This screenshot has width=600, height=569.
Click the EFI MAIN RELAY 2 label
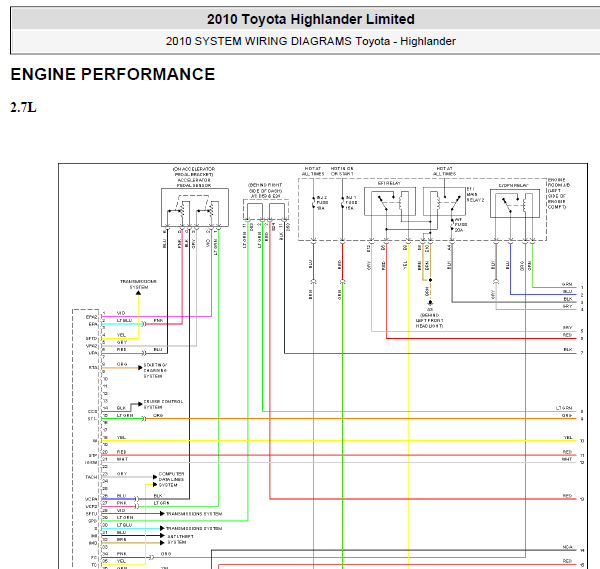tap(475, 194)
